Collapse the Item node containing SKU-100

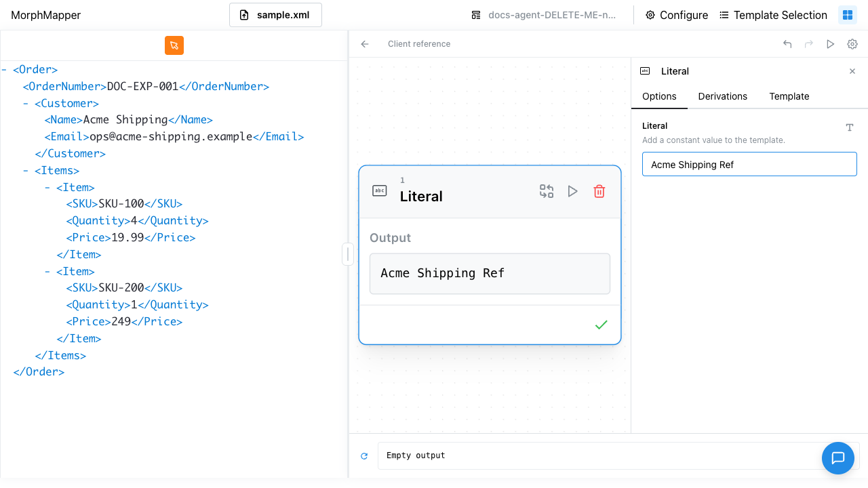(47, 187)
